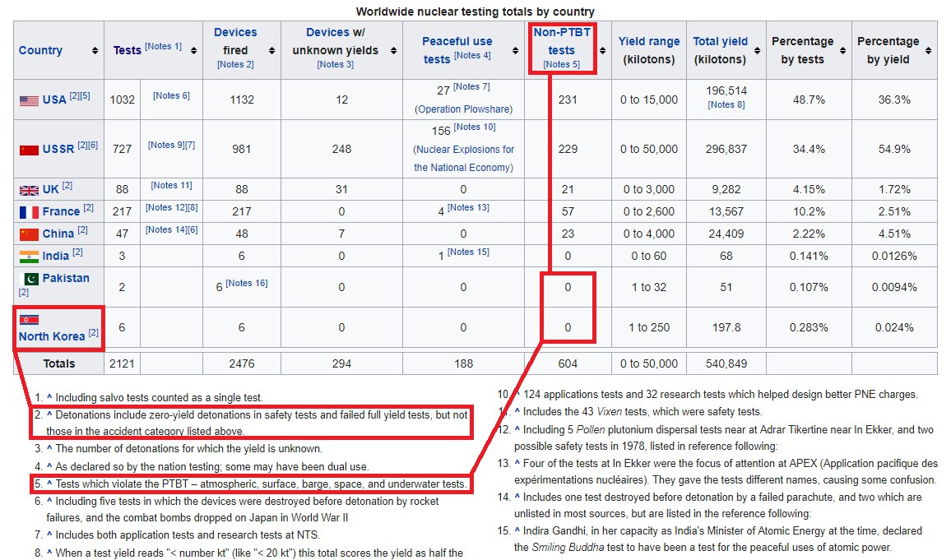Sort by Devices fired column arrows
Image resolution: width=951 pixels, height=560 pixels.
click(x=271, y=51)
